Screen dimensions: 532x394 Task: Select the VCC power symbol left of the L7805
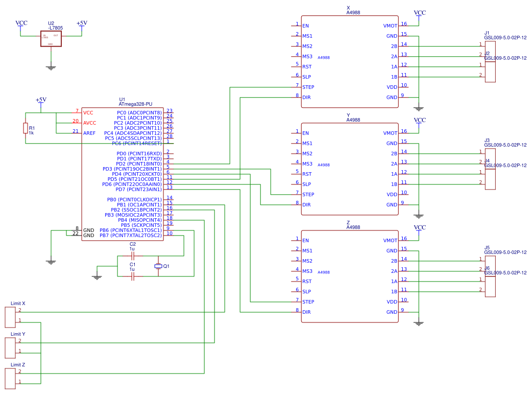click(21, 24)
